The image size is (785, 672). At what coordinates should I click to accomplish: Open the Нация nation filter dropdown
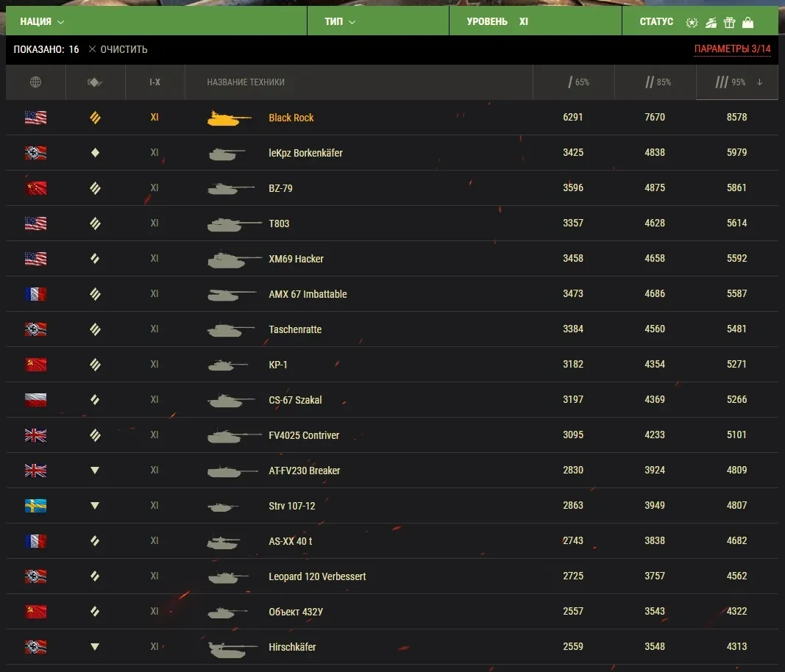coord(42,21)
